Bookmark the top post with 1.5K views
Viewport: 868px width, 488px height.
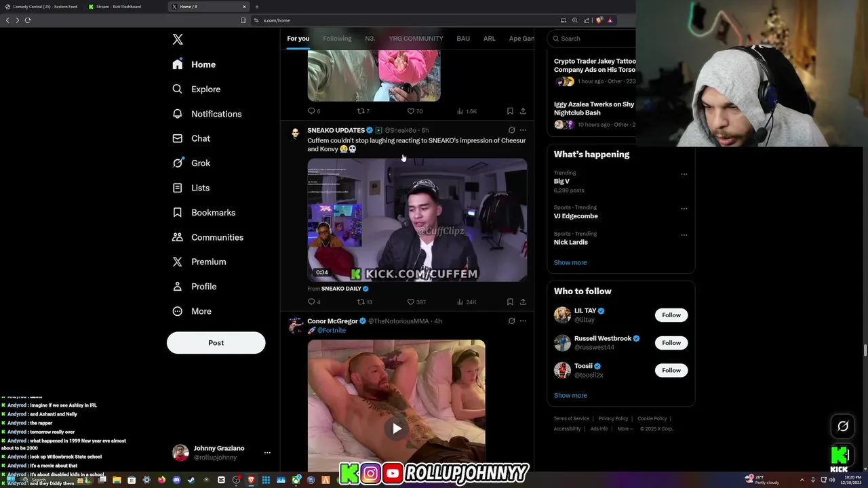510,111
